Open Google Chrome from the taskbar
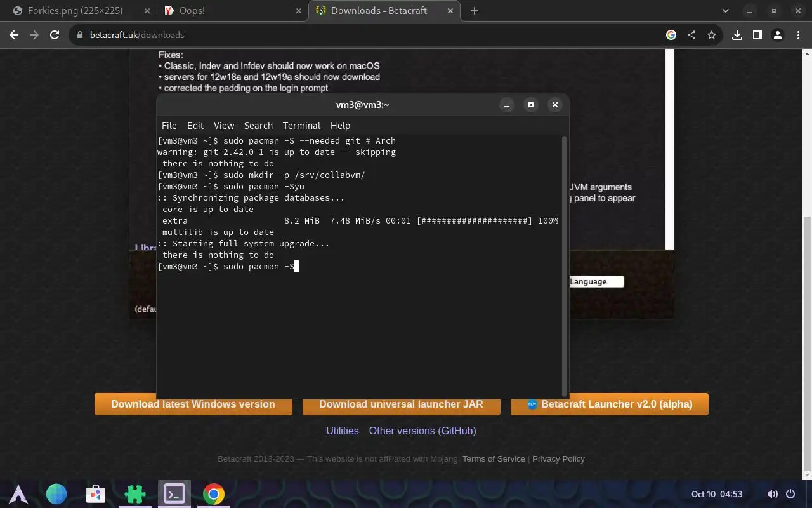Viewport: 812px width, 508px height. click(214, 493)
